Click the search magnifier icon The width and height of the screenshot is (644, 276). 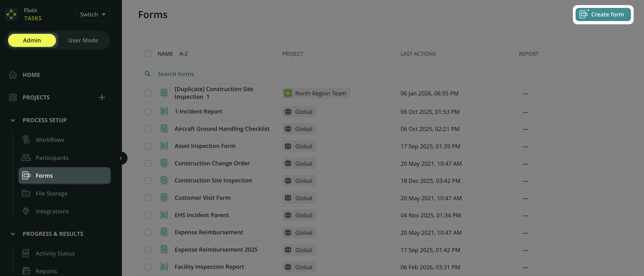(x=147, y=74)
